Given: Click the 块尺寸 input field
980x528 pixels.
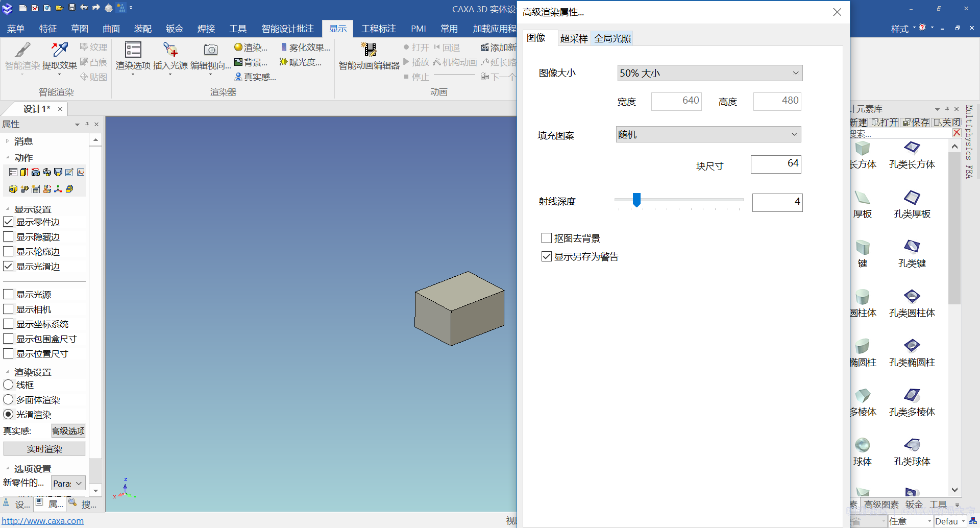Looking at the screenshot, I should coord(776,164).
